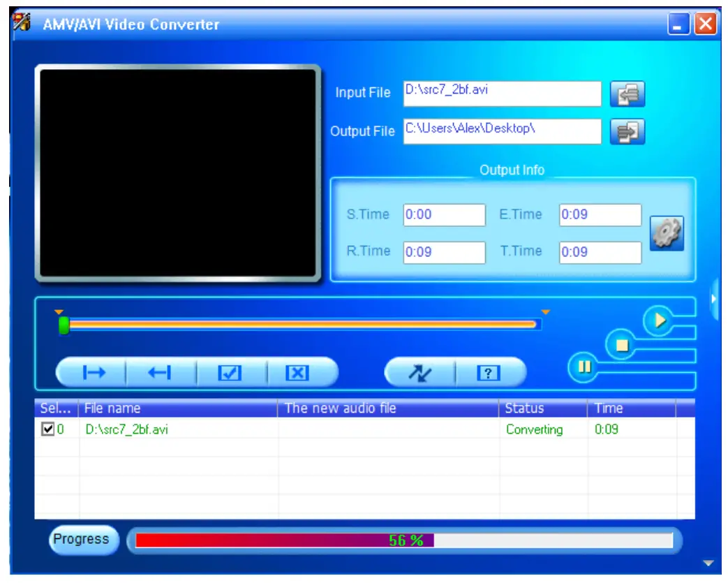The width and height of the screenshot is (728, 583).
Task: Open help with the question mark button
Action: 489,373
